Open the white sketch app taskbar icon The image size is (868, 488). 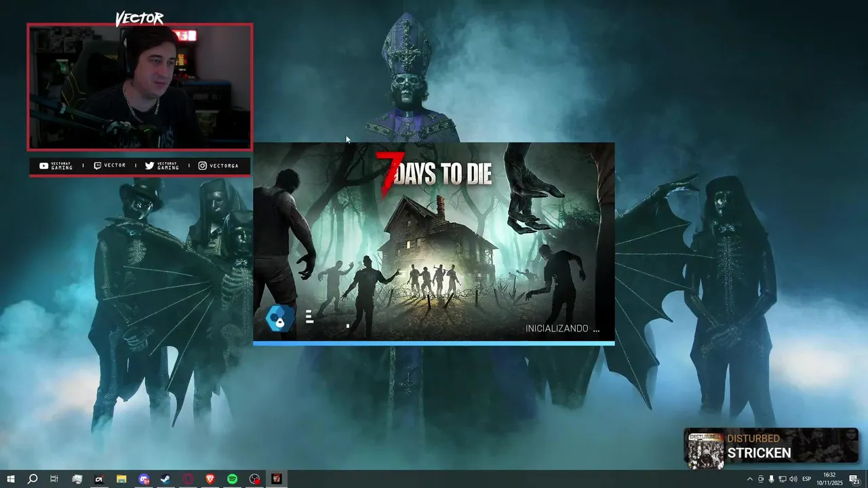(77, 479)
